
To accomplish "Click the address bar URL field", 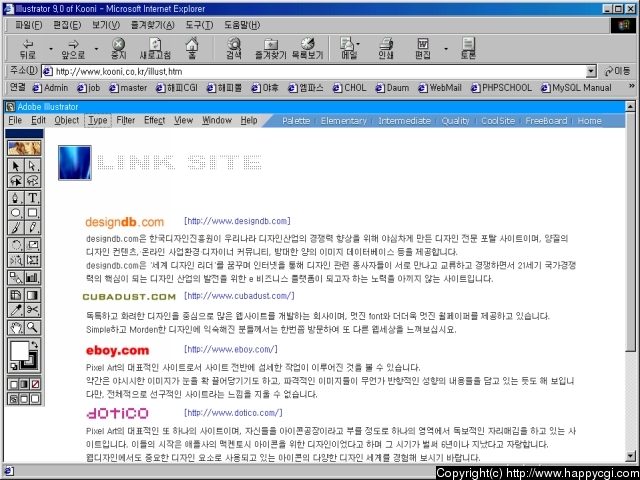I will pyautogui.click(x=313, y=72).
